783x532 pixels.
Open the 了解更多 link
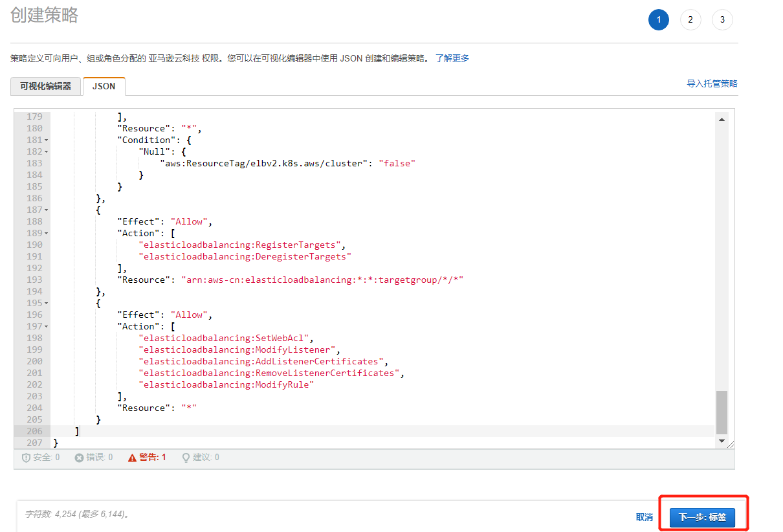[452, 58]
